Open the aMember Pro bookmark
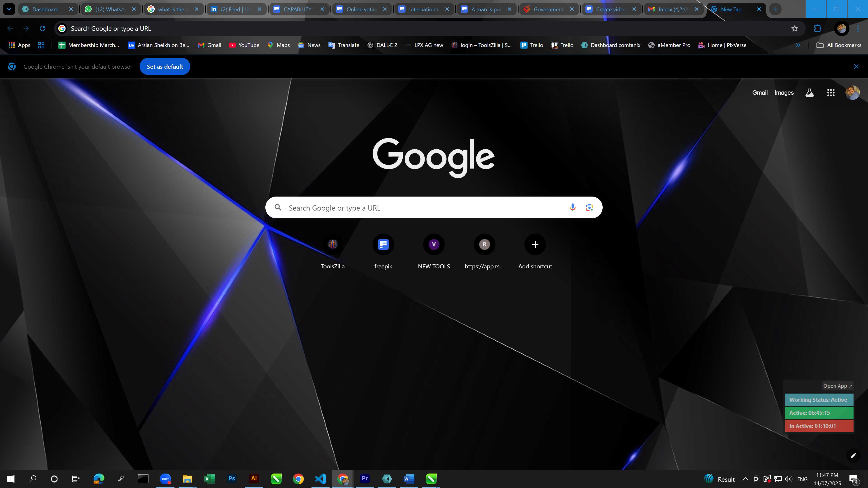Image resolution: width=868 pixels, height=488 pixels. (669, 45)
